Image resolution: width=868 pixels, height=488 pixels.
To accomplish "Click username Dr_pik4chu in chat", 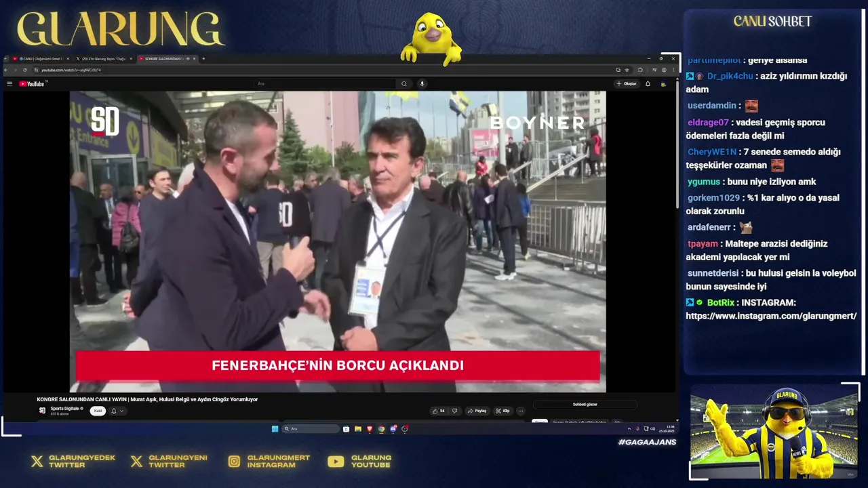I will pos(730,76).
